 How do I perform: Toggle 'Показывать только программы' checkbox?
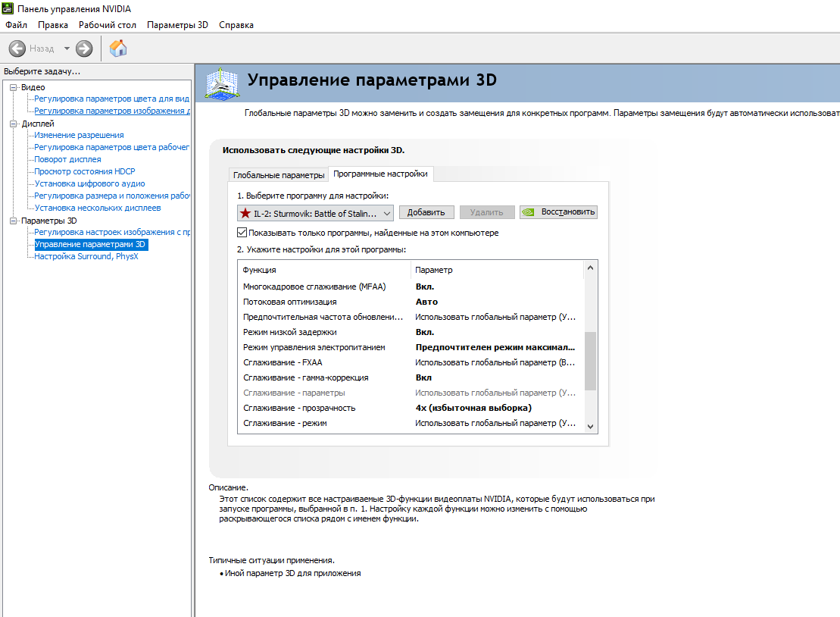[x=242, y=233]
